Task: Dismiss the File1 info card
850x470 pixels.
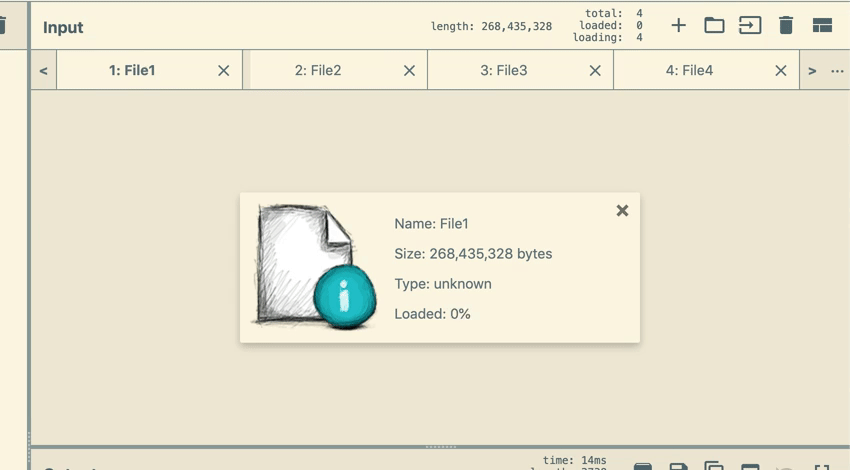Action: 622,211
